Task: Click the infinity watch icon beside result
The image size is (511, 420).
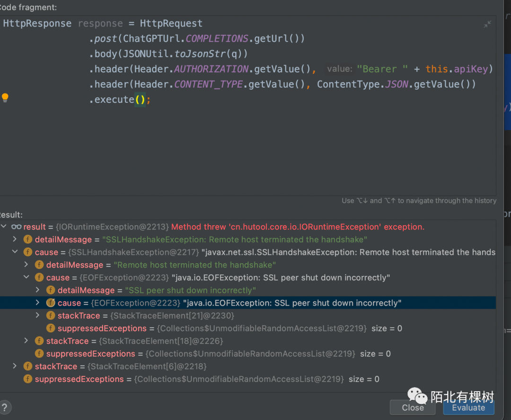Action: pos(17,227)
